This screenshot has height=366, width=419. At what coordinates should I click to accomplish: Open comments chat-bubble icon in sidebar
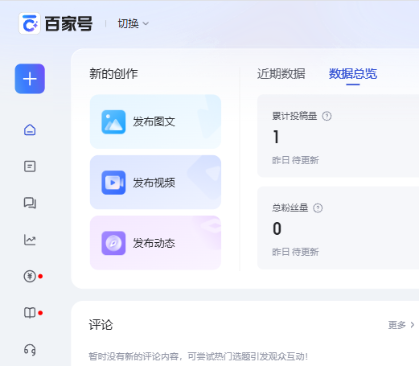[x=30, y=203]
